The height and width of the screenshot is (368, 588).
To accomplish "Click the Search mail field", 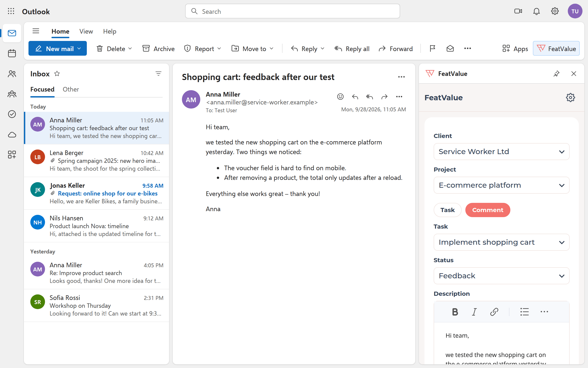I will (x=292, y=11).
